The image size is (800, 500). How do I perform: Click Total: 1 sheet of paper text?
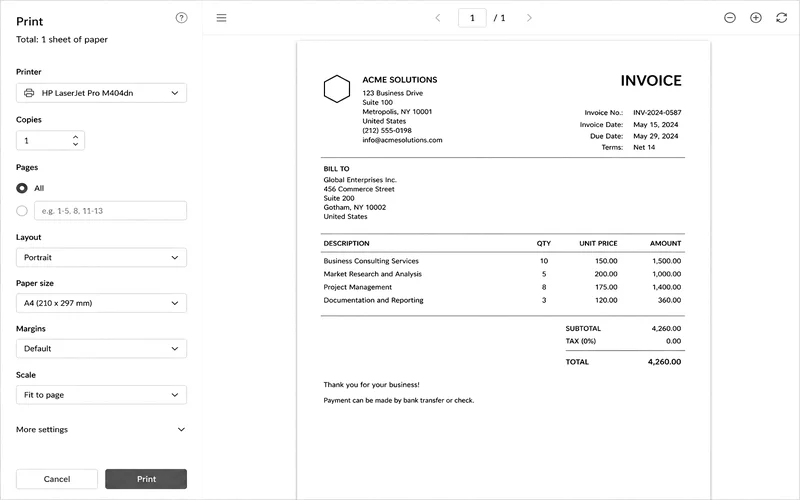(62, 39)
